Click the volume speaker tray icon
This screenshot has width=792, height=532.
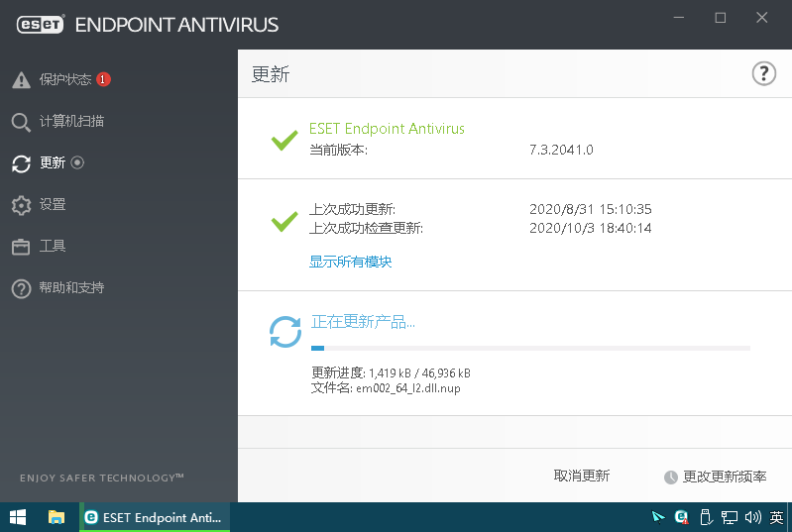point(752,517)
